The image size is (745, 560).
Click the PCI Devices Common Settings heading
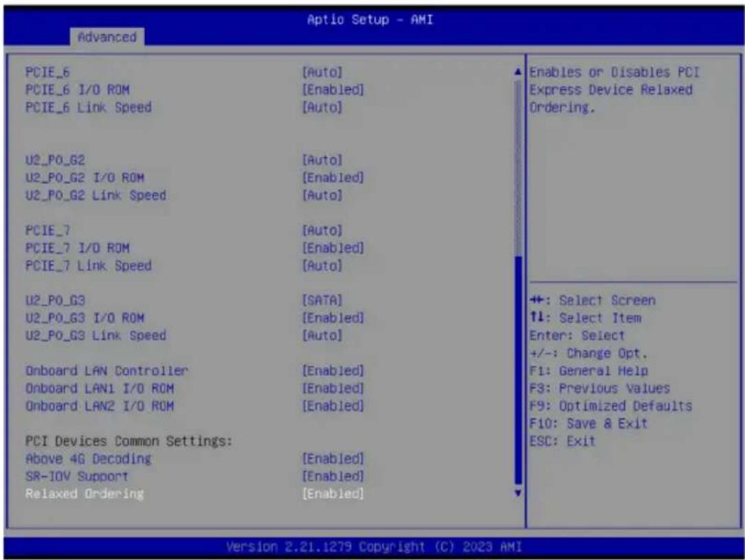(129, 441)
